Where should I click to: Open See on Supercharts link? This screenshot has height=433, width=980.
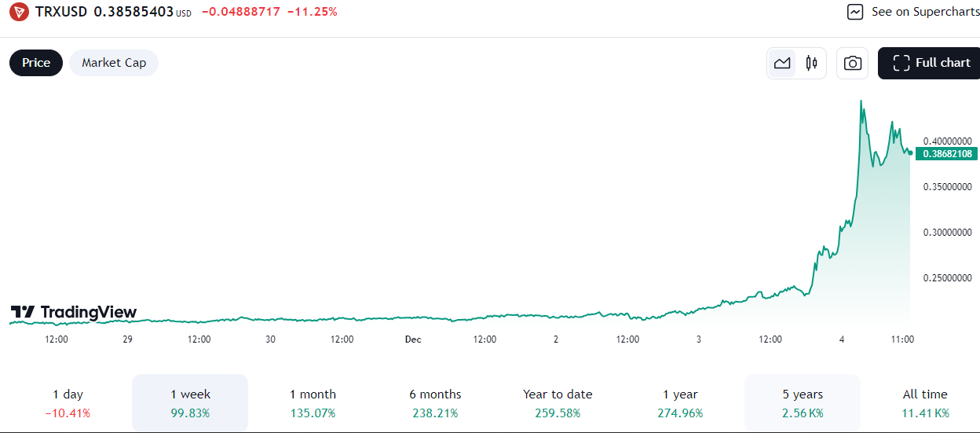[x=925, y=12]
